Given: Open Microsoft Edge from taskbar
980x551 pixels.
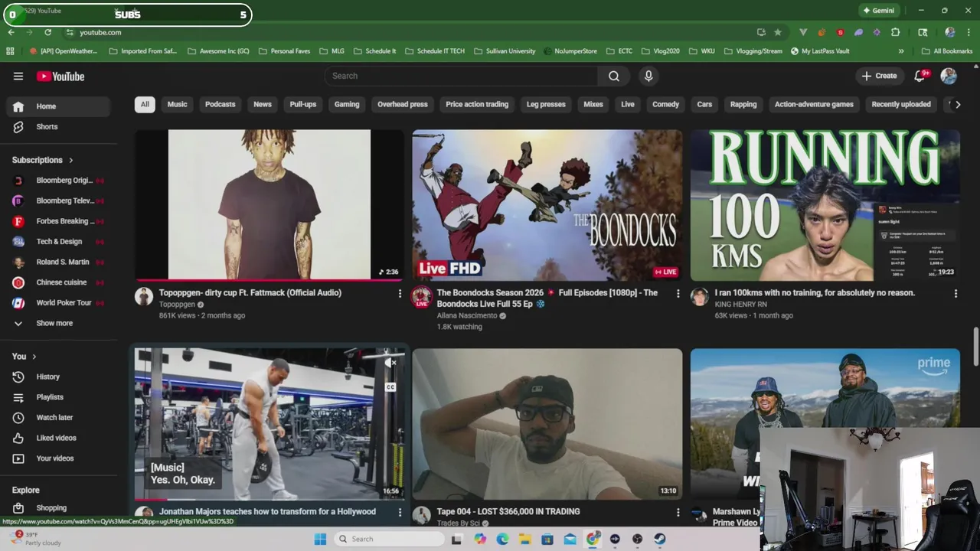Looking at the screenshot, I should 502,539.
